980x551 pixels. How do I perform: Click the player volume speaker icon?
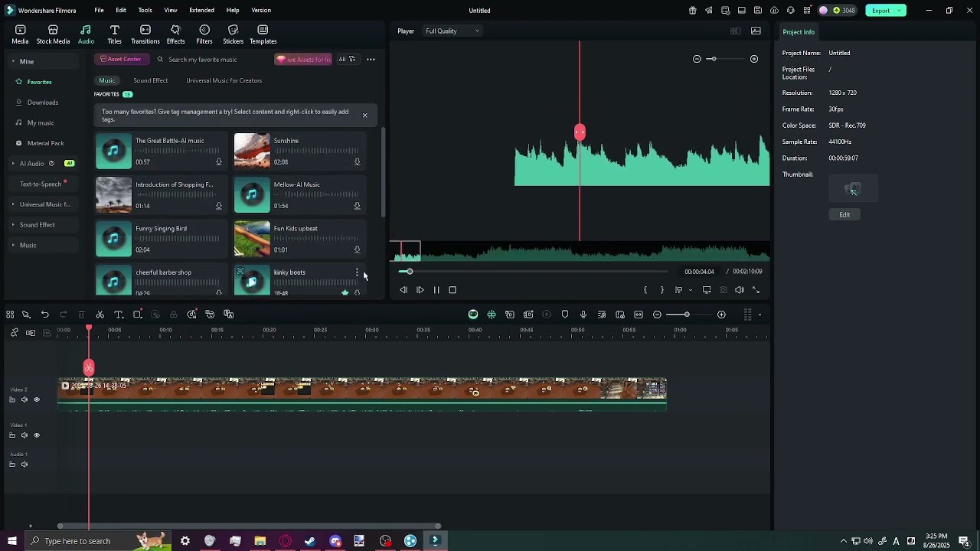(x=740, y=290)
